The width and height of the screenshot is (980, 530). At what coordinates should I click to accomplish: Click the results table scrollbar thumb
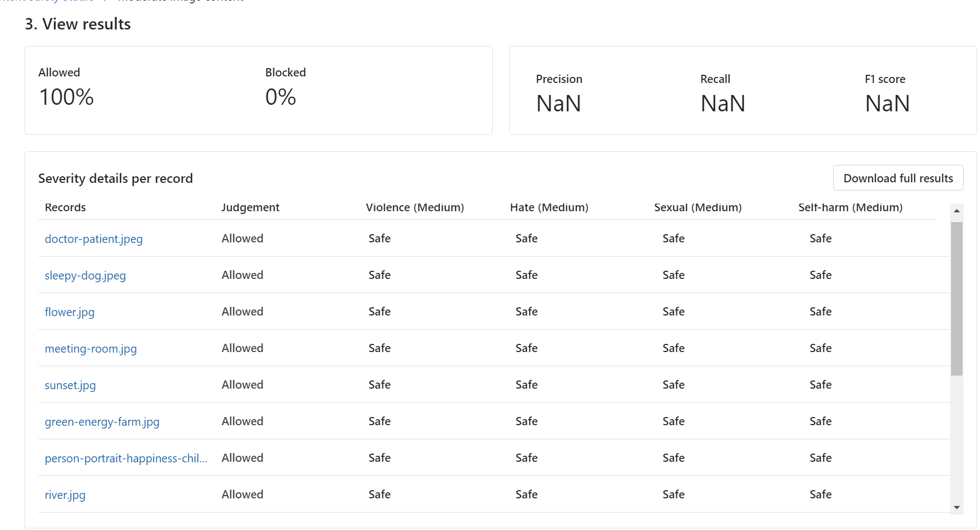(957, 299)
